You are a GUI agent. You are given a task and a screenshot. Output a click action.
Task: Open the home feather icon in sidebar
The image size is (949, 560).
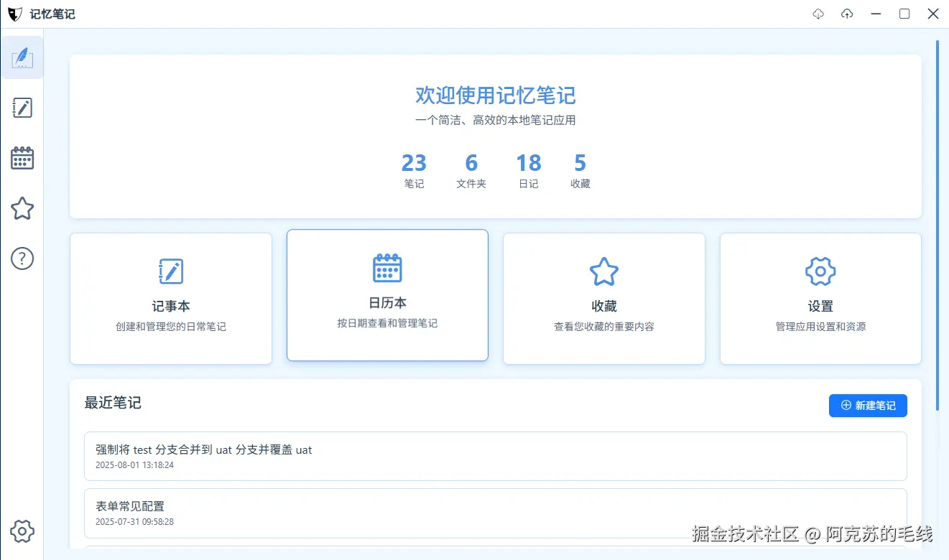tap(22, 57)
